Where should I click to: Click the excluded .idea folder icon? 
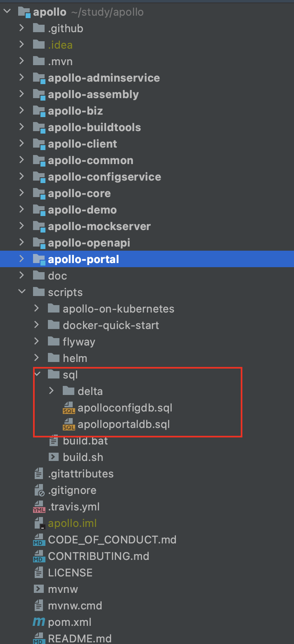point(38,45)
